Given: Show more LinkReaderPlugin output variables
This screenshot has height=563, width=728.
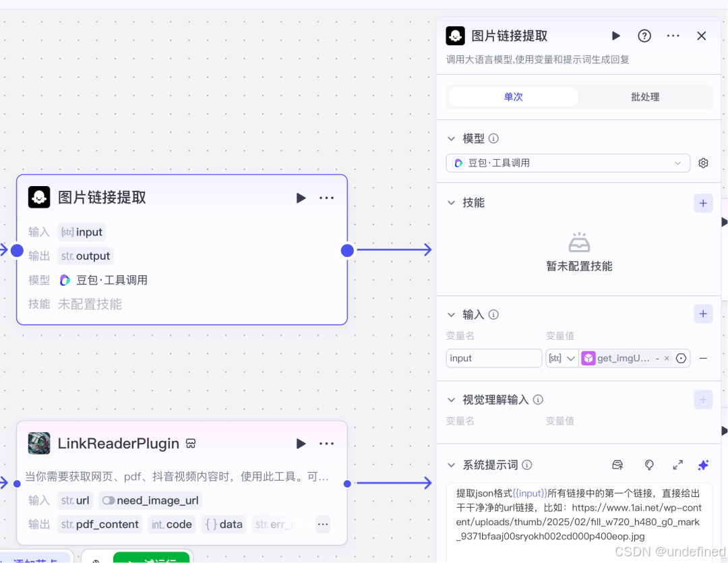Looking at the screenshot, I should (x=323, y=525).
